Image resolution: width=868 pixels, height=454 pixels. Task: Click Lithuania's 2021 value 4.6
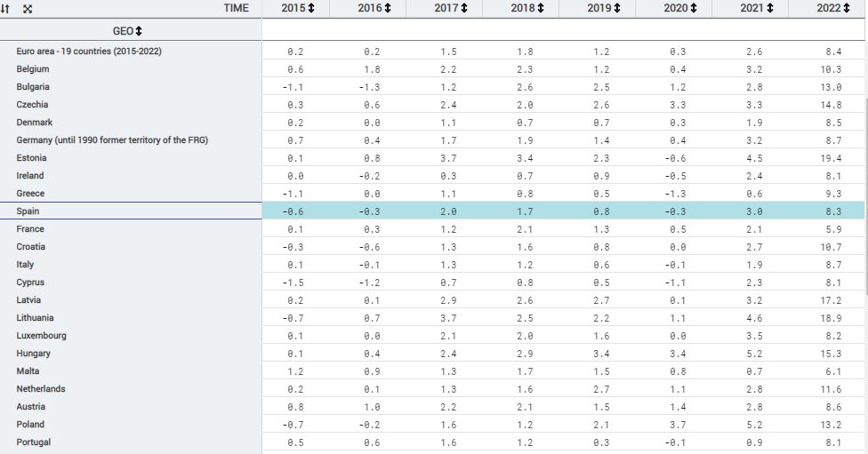754,318
